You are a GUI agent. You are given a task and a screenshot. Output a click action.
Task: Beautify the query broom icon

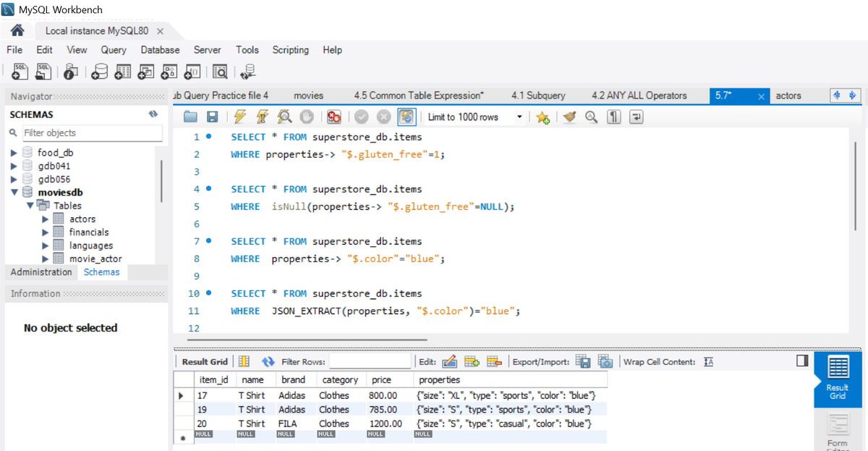(x=569, y=117)
